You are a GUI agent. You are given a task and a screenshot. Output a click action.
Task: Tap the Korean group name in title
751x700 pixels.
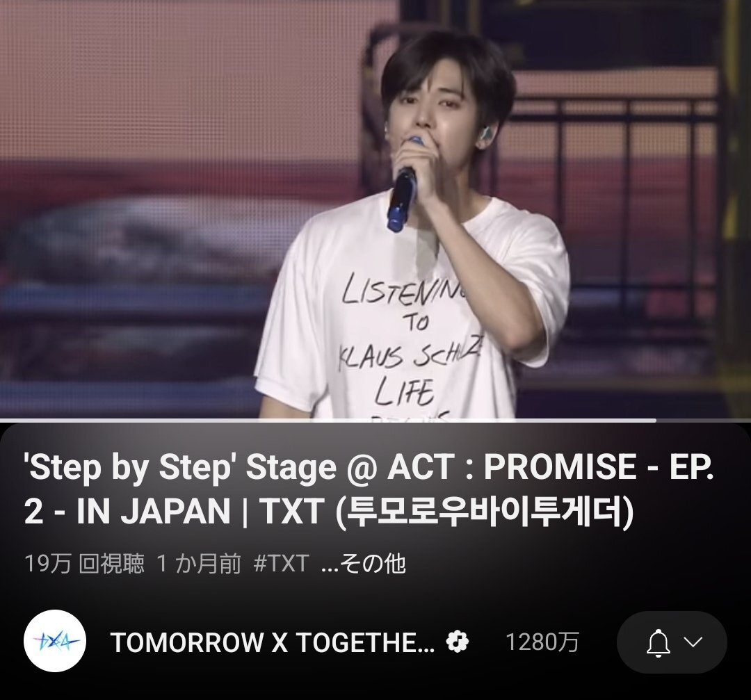pyautogui.click(x=485, y=511)
